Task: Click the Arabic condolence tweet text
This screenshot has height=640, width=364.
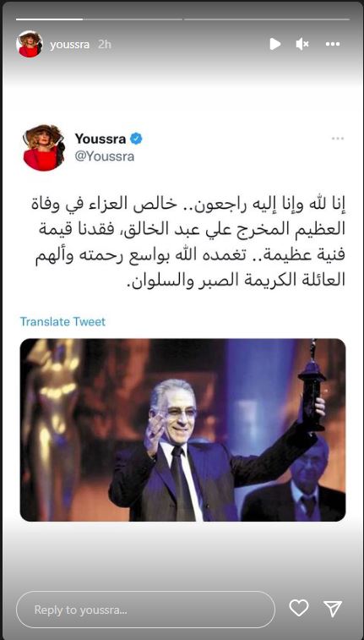Action: pos(188,241)
